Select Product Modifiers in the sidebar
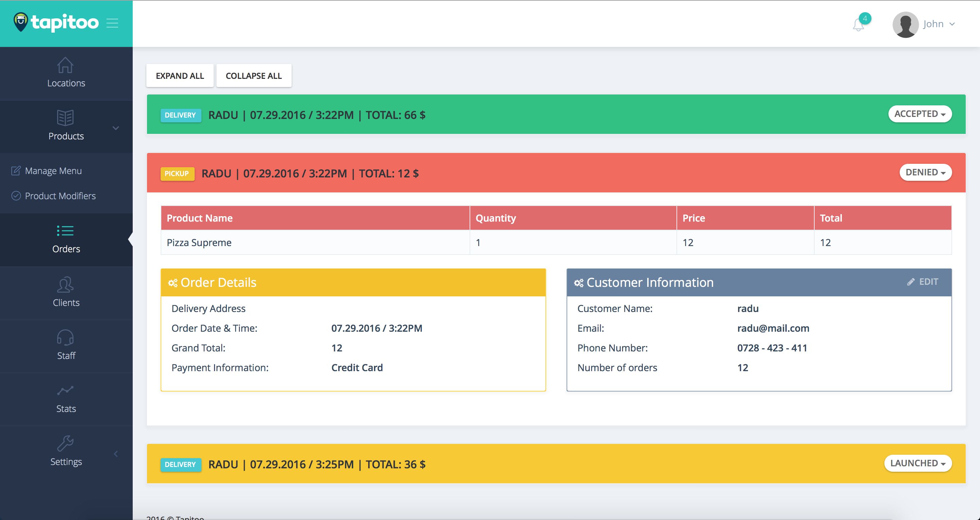Viewport: 980px width, 520px height. click(60, 196)
